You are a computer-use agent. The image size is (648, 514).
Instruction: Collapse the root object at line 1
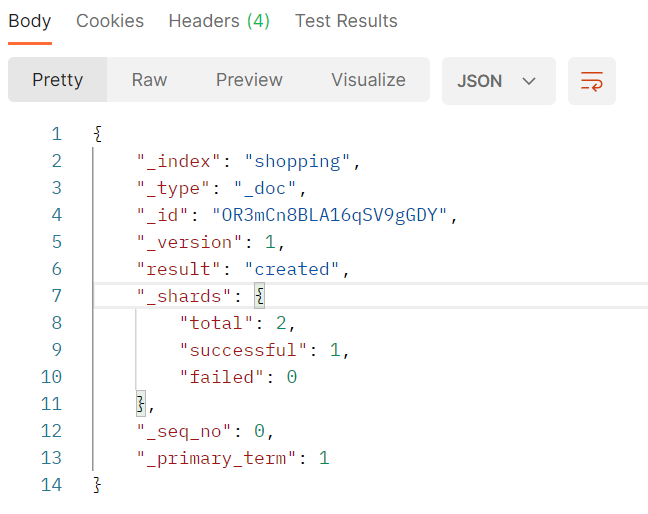pyautogui.click(x=97, y=134)
